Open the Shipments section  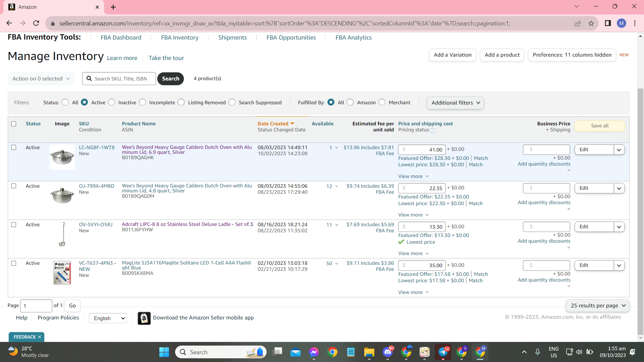232,38
